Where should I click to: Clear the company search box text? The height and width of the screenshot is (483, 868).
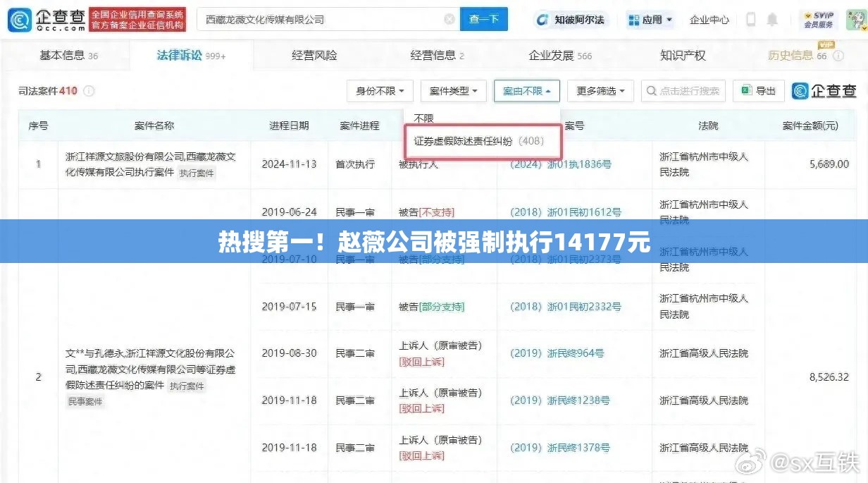click(x=449, y=20)
